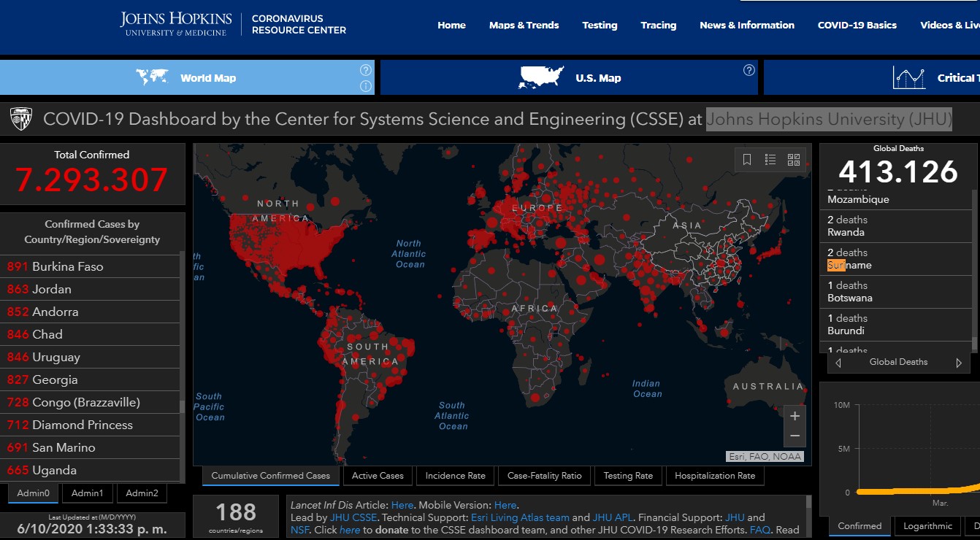Switch country list to Admin1 level
This screenshot has width=980, height=540.
(88, 493)
